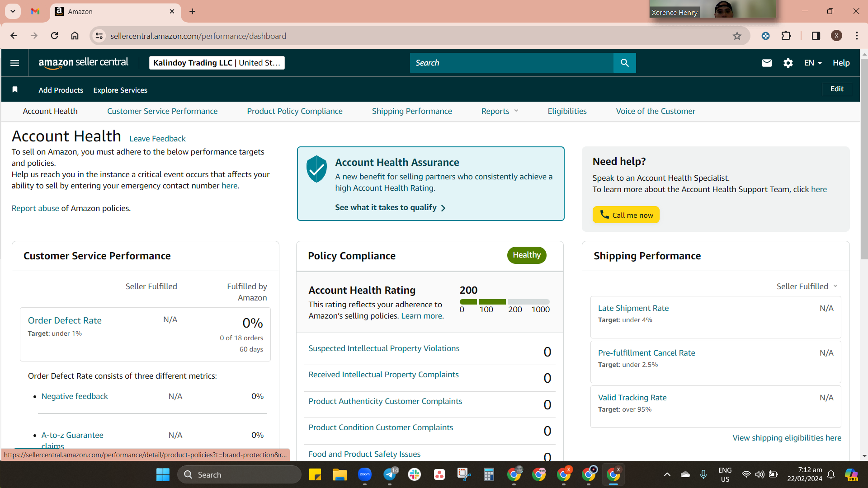Open the Kalindoy Trading LLC account switcher
Screen dimensions: 868x488
[x=217, y=63]
